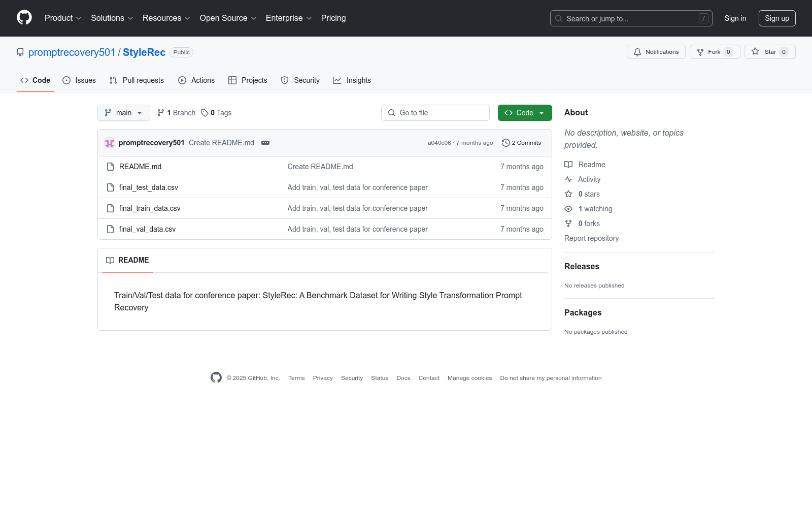Fork the StyleRec repository

tap(715, 52)
